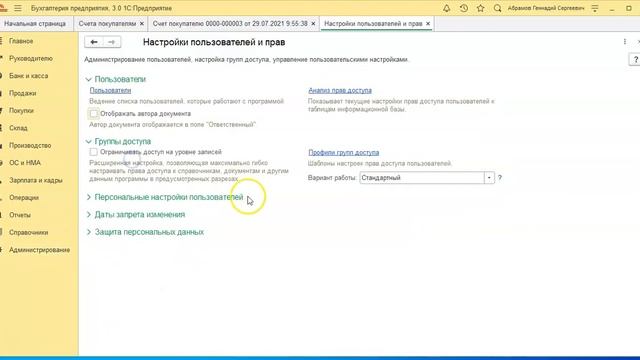The image size is (640, 360).
Task: Open the Зарплата и кадры sidebar section
Action: [36, 180]
